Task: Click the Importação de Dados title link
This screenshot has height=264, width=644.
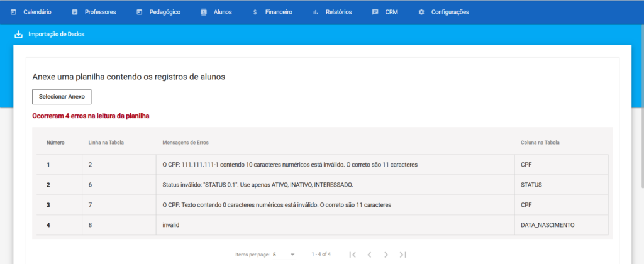Action: click(57, 35)
